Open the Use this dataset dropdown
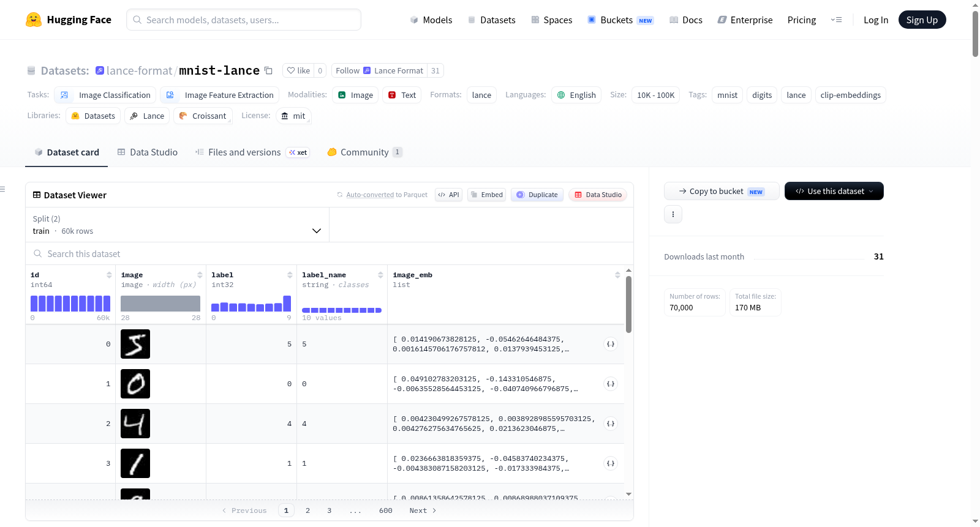The width and height of the screenshot is (980, 527). pos(834,191)
